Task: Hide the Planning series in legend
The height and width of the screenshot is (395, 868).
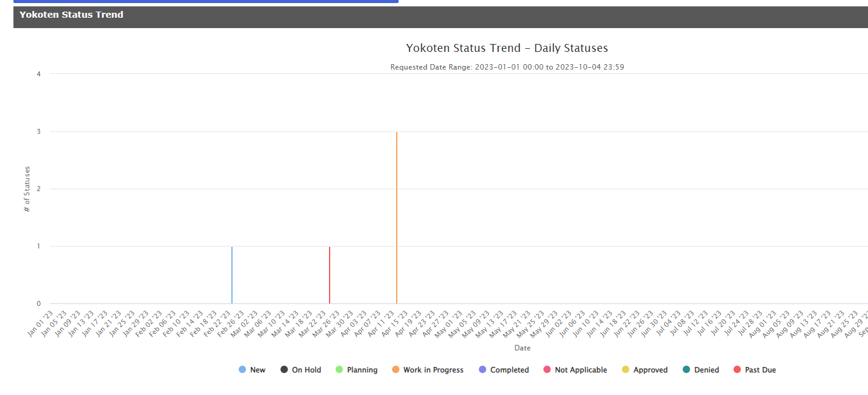Action: [x=362, y=370]
